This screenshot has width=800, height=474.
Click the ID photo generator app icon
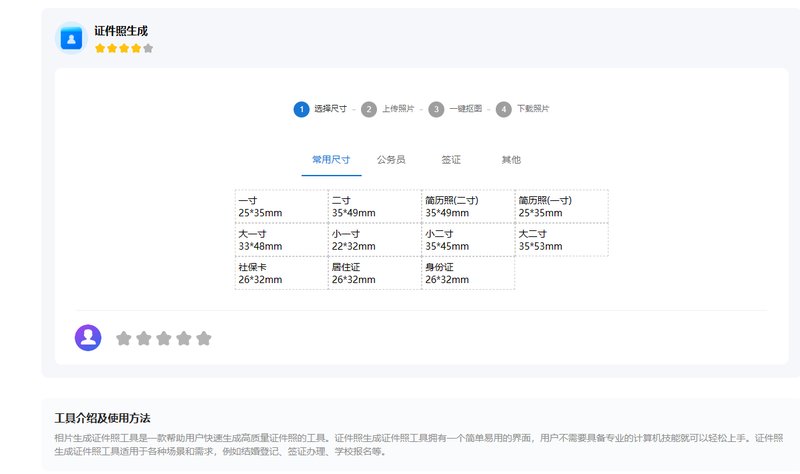[71, 38]
